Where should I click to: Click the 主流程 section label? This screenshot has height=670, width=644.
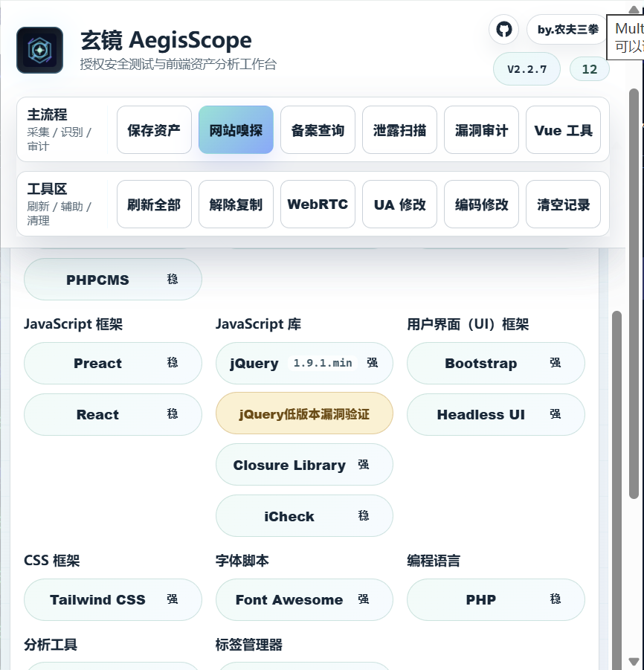47,115
